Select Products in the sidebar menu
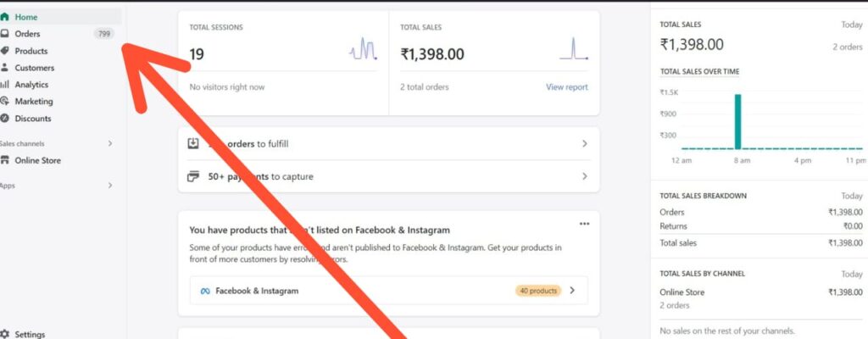Screen dimensions: 868x339 (31, 51)
